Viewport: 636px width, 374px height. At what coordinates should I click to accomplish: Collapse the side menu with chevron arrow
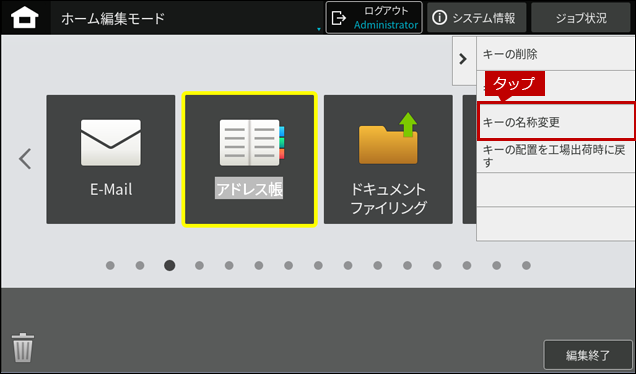pos(463,59)
